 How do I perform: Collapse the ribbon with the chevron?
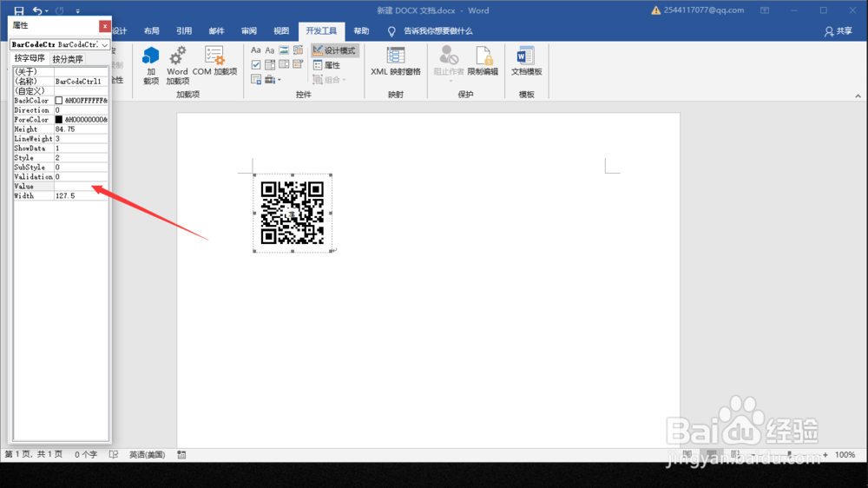[x=858, y=96]
